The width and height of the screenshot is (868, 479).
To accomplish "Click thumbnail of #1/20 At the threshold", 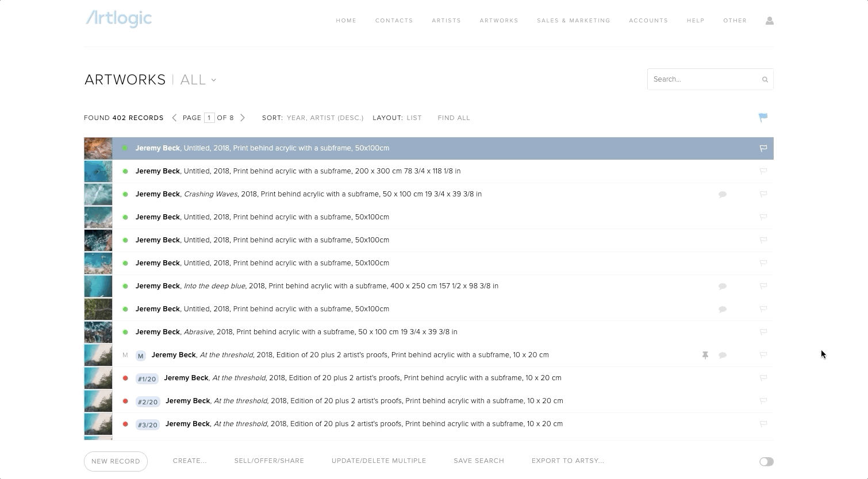I will 98,378.
